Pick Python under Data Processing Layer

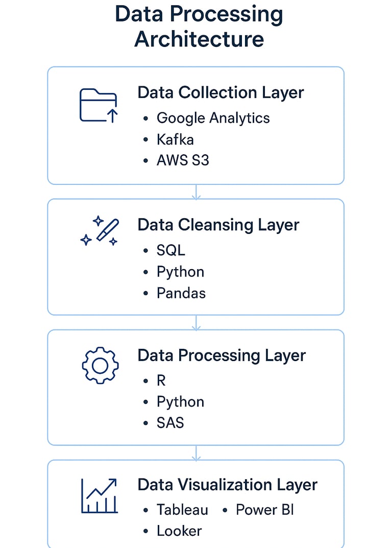180,402
